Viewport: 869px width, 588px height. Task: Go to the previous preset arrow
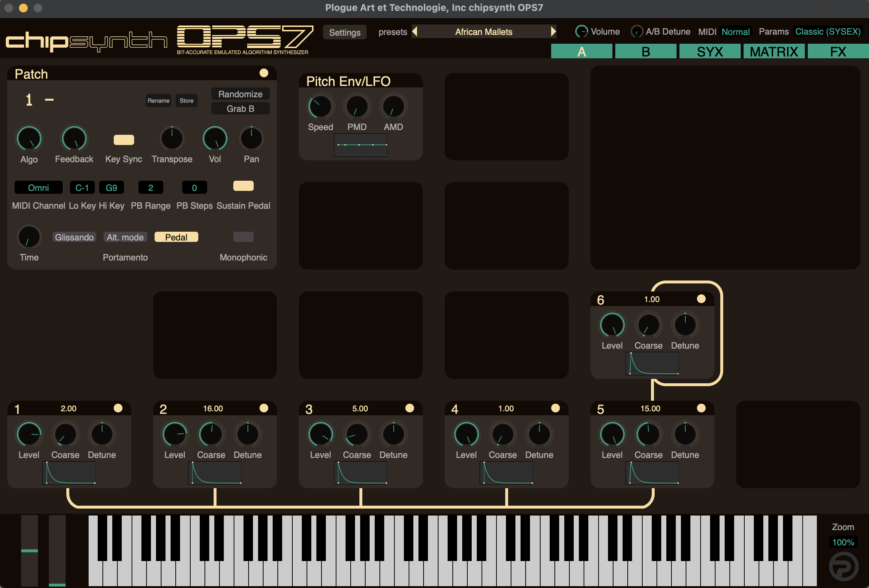click(415, 31)
